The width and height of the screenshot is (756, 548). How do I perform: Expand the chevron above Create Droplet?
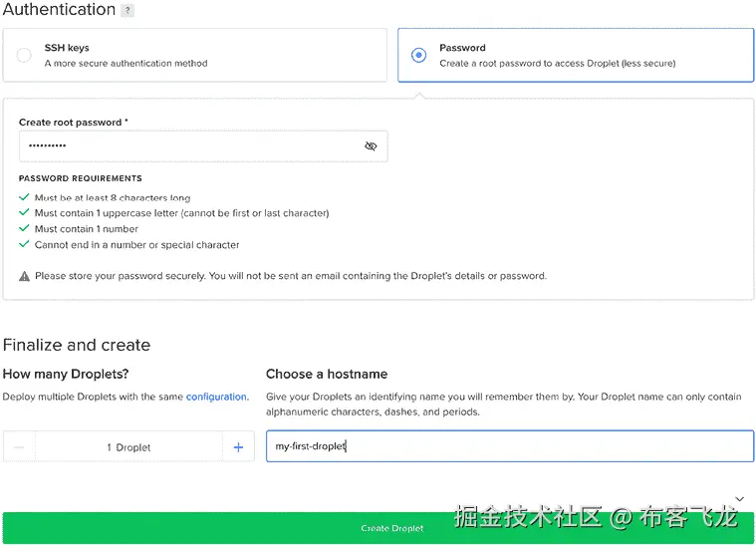[739, 499]
